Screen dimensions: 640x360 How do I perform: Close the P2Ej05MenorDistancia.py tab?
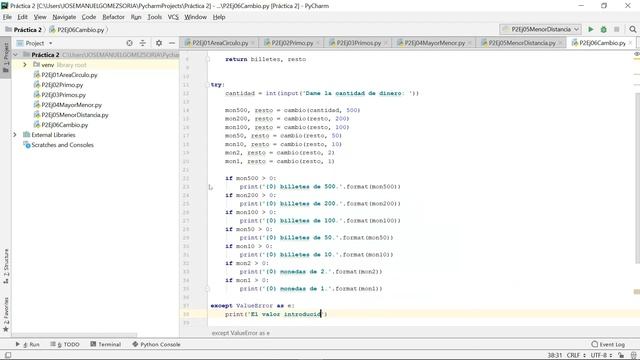(560, 43)
